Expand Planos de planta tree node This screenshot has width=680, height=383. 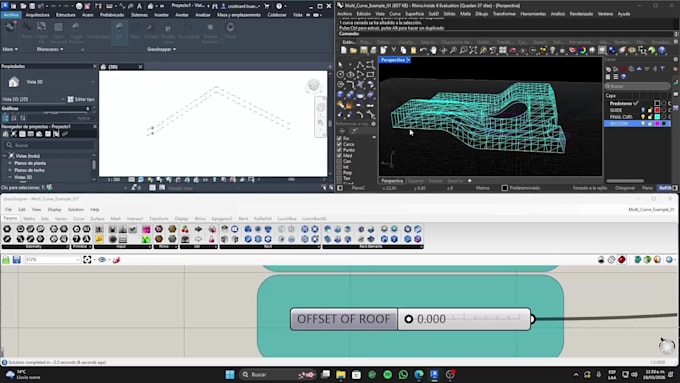(x=10, y=163)
